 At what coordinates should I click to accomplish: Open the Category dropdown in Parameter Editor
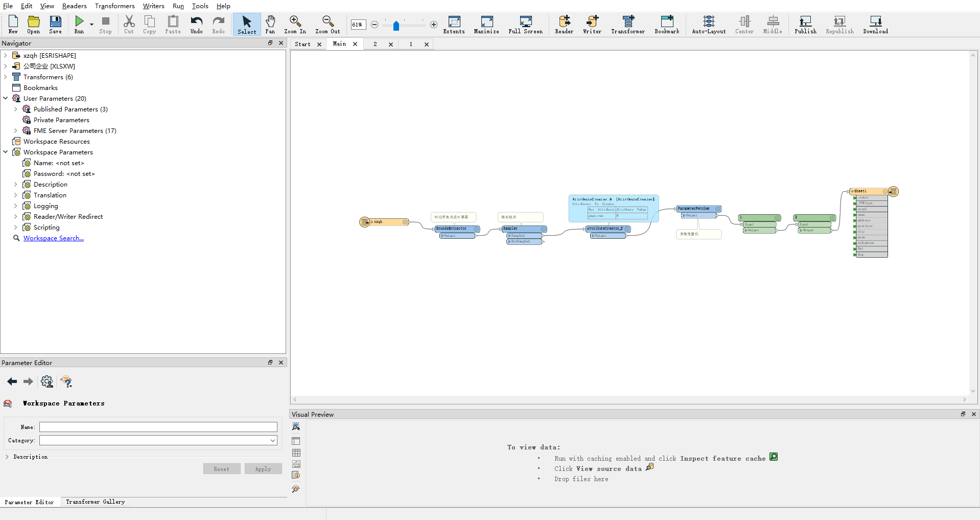tap(272, 440)
